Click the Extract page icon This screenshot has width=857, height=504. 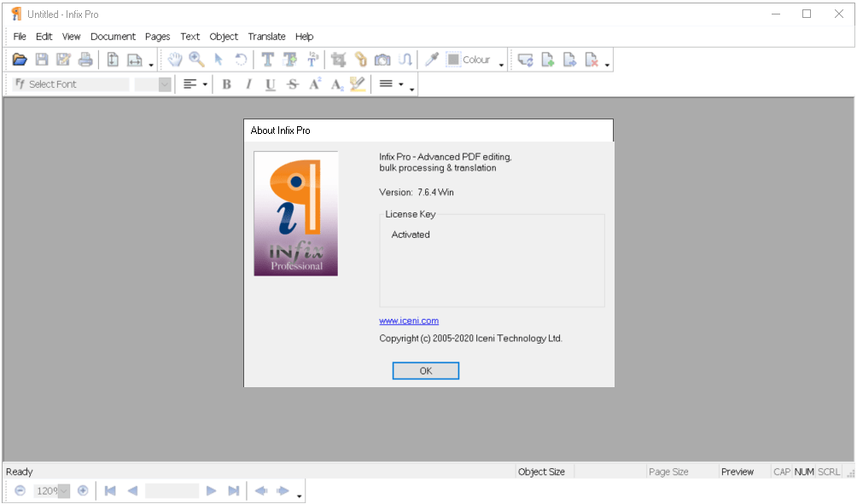click(569, 60)
